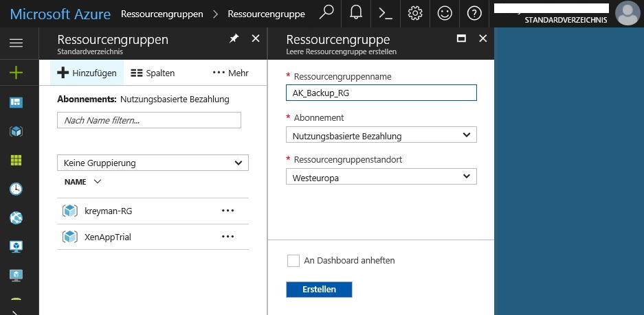Open context menu dots for XenAppTrial
This screenshot has height=315, width=644.
(227, 237)
